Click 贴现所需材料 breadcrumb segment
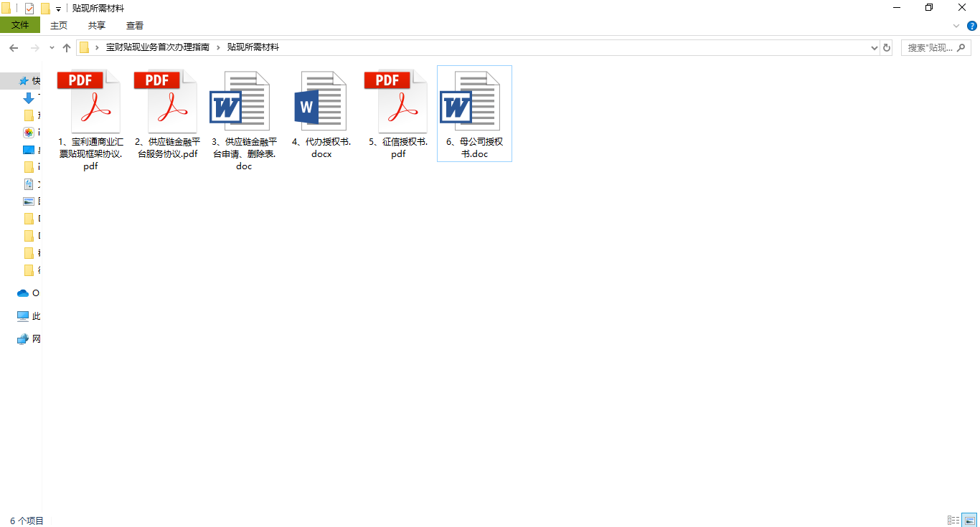The width and height of the screenshot is (980, 527). tap(253, 47)
